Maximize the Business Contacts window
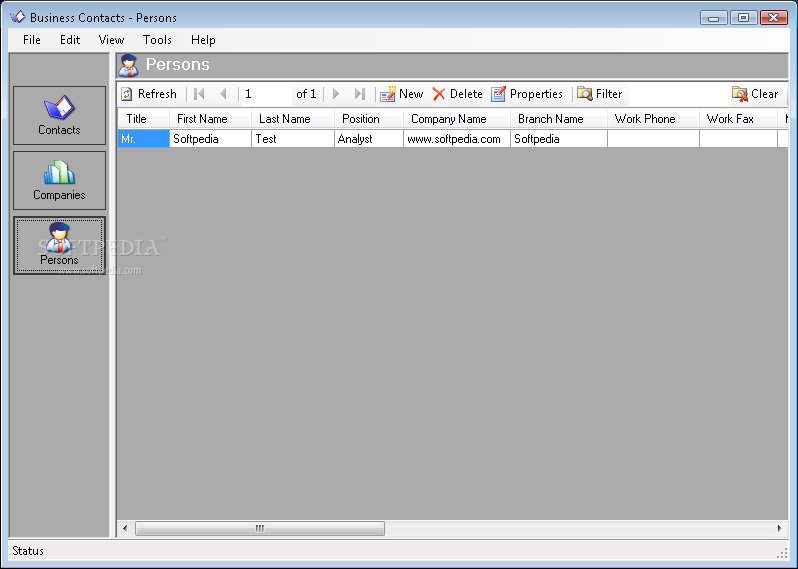 (x=743, y=18)
